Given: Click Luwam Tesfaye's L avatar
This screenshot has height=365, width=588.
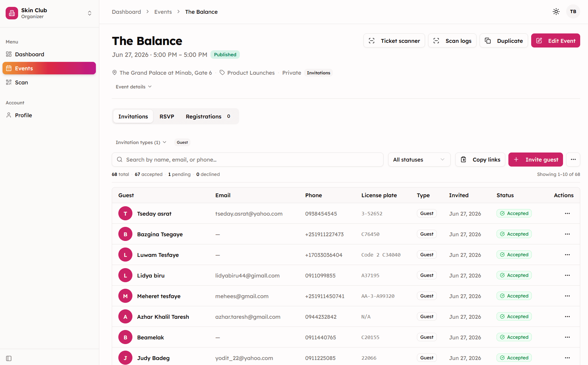Looking at the screenshot, I should [x=125, y=255].
